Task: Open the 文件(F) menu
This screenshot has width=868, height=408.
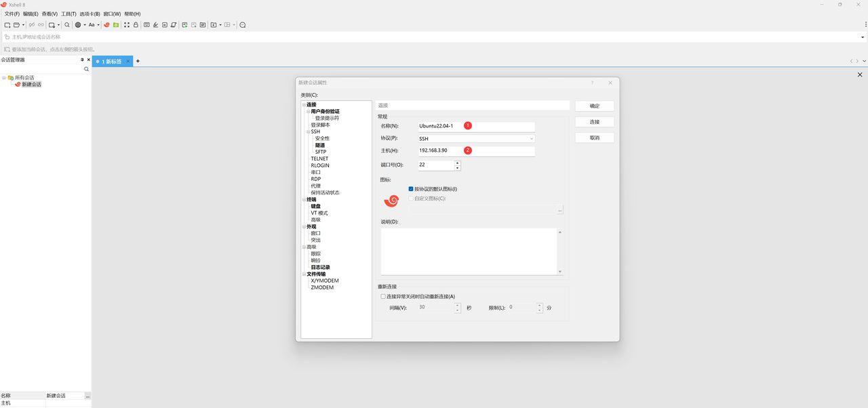Action: coord(12,14)
